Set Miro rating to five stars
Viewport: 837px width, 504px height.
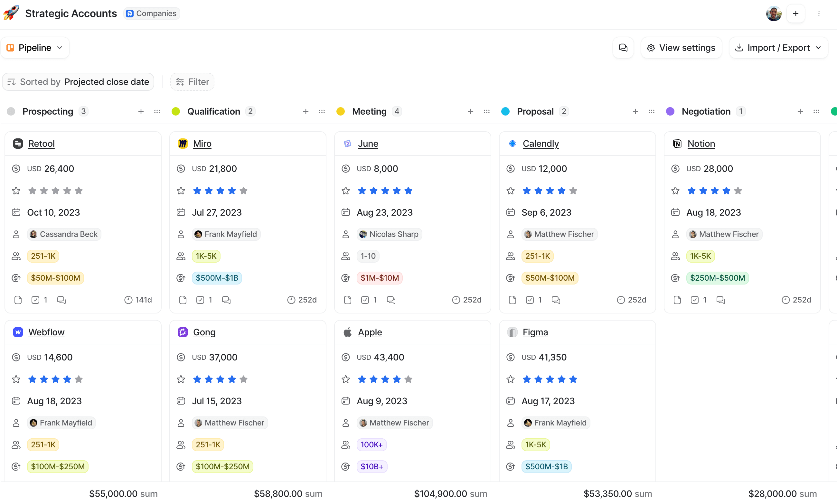click(244, 191)
